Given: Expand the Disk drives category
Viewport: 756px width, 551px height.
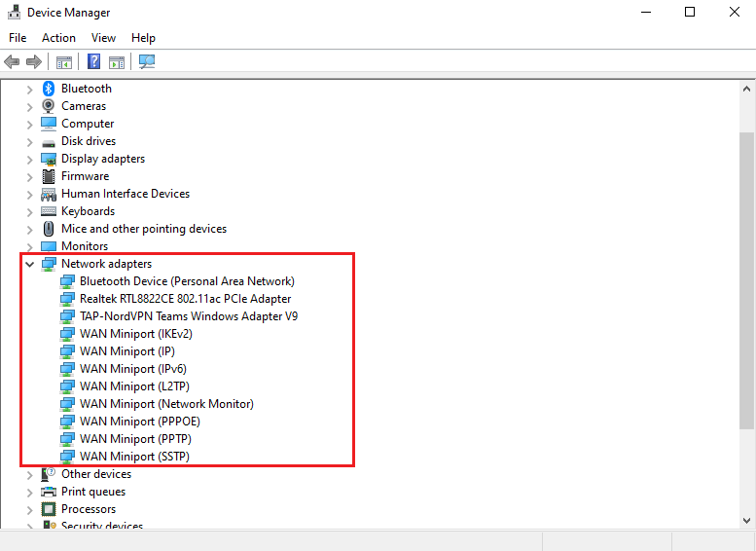Looking at the screenshot, I should [x=30, y=142].
